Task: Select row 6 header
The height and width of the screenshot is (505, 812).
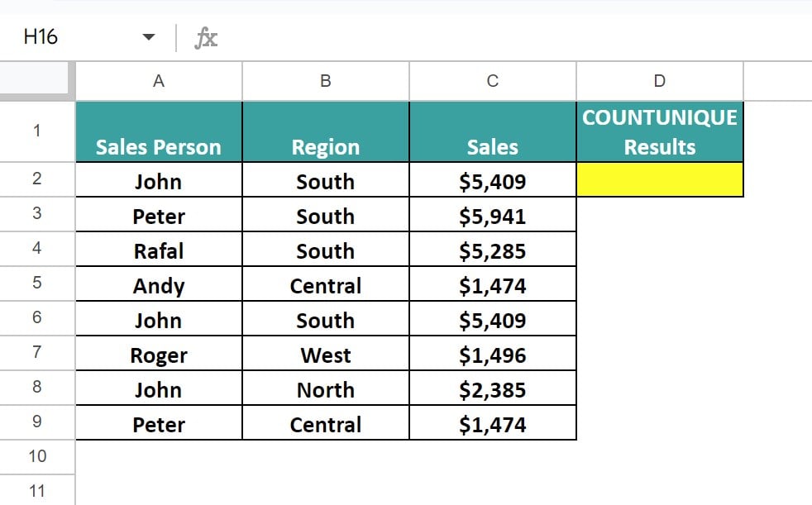Action: [37, 317]
